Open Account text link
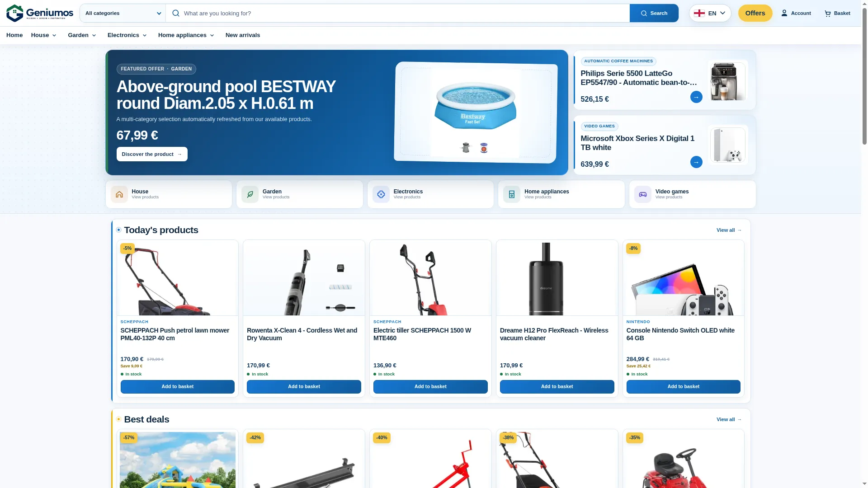 801,13
